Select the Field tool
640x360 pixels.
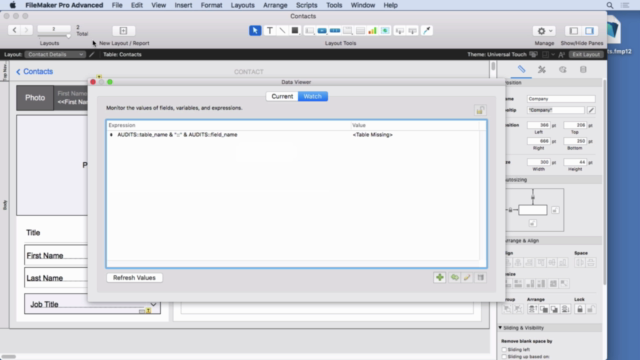pos(400,31)
